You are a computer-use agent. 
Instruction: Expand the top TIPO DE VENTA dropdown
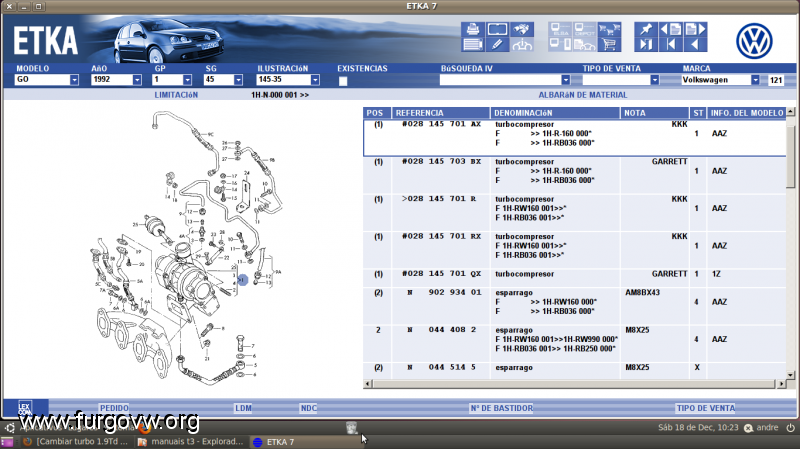(x=621, y=80)
